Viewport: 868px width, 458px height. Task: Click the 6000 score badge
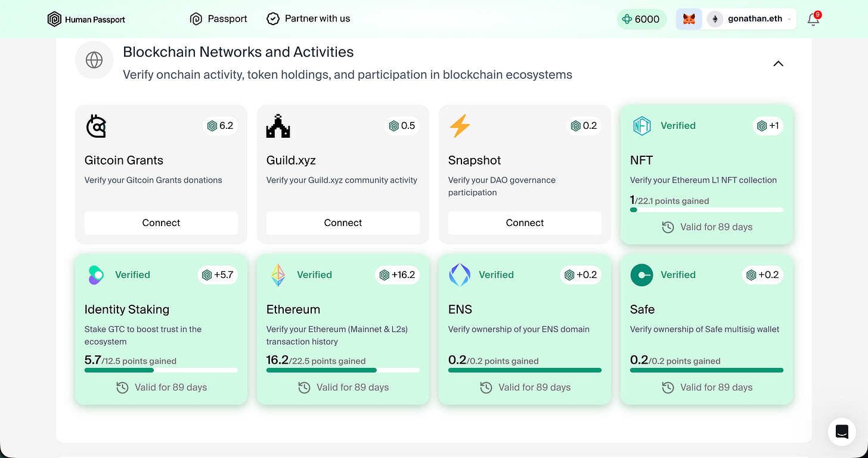[x=641, y=19]
